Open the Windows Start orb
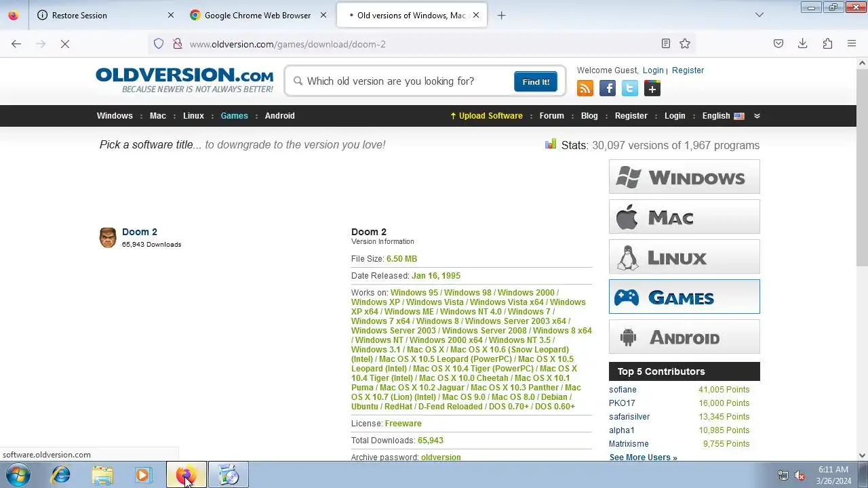Image resolution: width=868 pixels, height=488 pixels. coord(18,475)
